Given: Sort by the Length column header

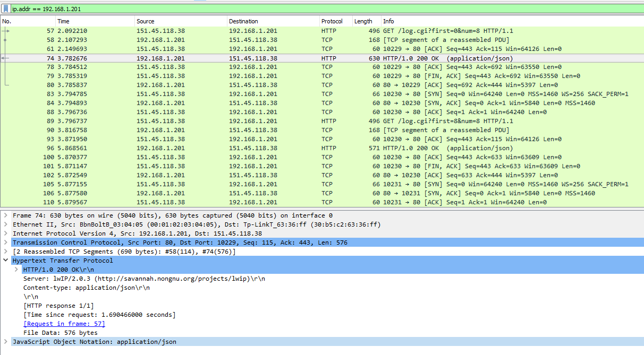Looking at the screenshot, I should [367, 21].
